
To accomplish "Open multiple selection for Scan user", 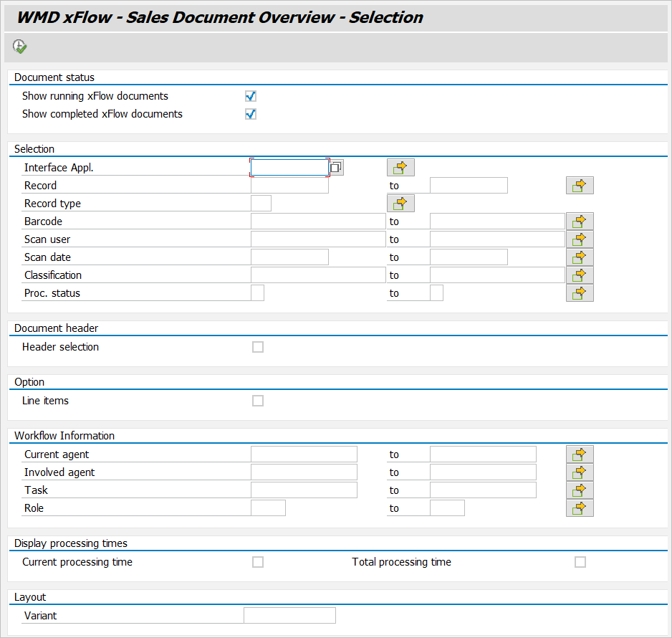I will coord(580,239).
